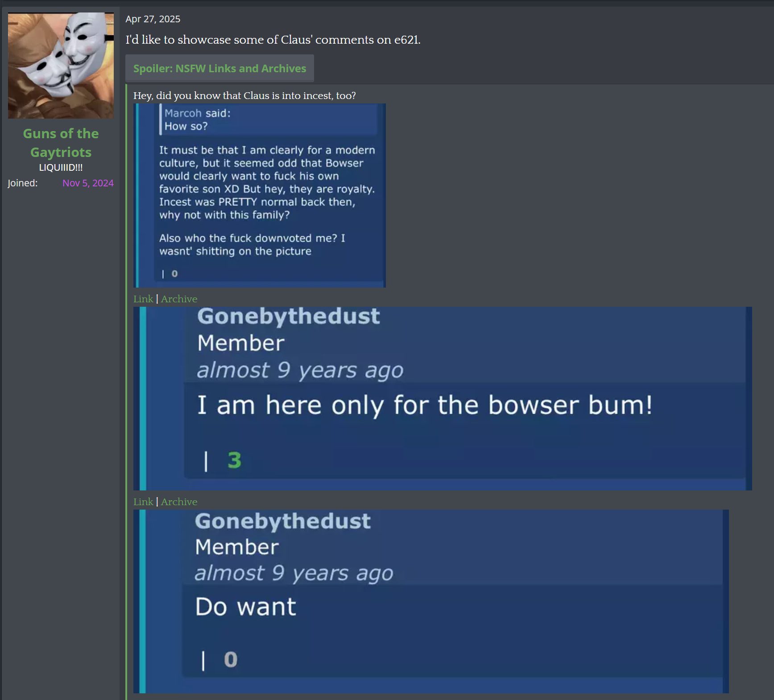Screen dimensions: 774x700
Task: Click the Gonebythedust name in the second screenshot
Action: coord(289,316)
